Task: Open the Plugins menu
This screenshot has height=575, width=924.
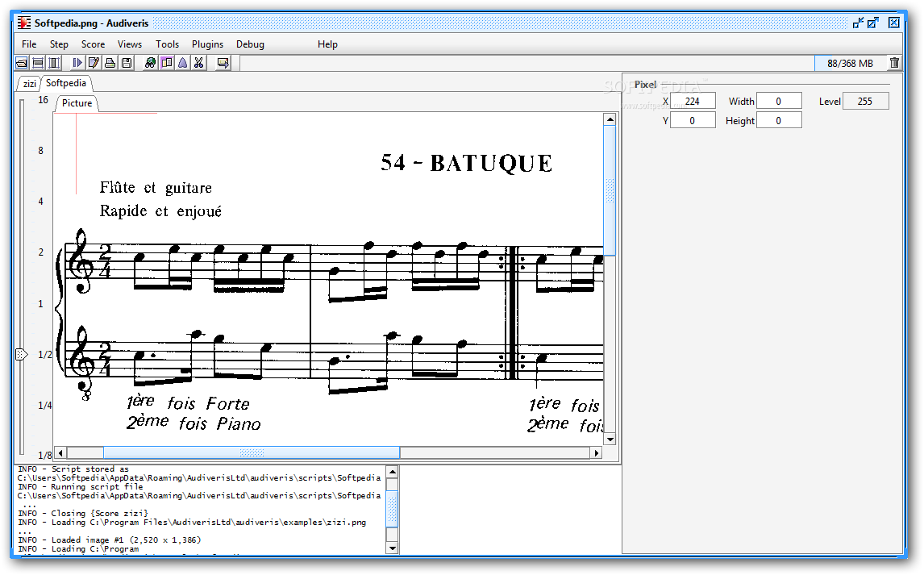Action: (x=207, y=44)
